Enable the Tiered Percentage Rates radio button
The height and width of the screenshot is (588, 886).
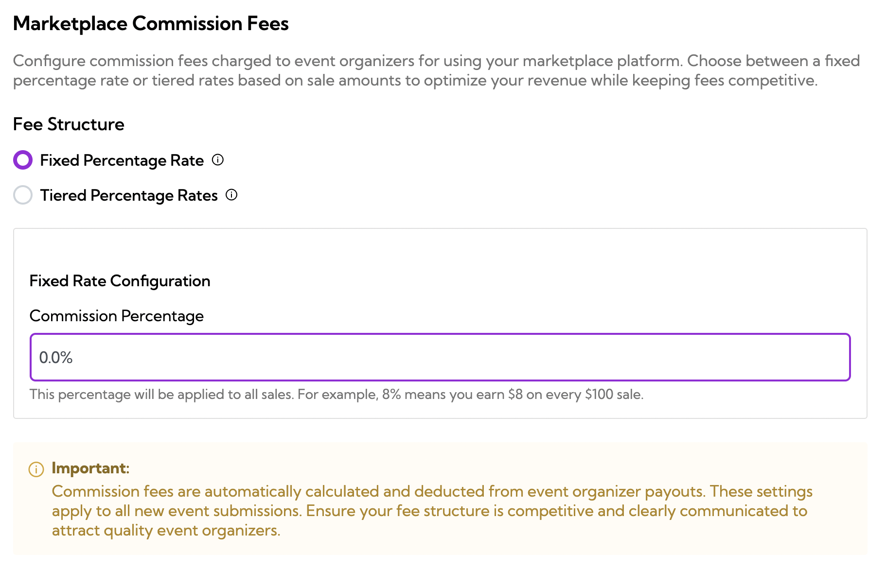click(22, 195)
